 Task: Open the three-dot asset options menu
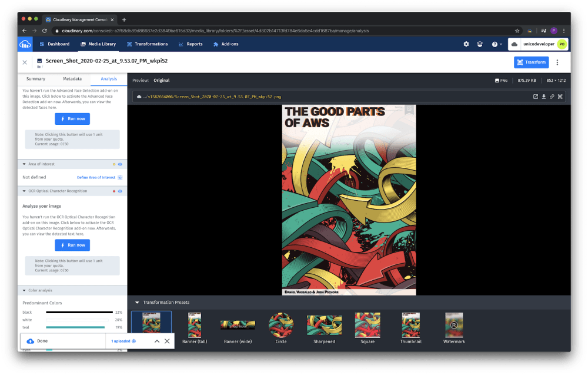click(557, 62)
